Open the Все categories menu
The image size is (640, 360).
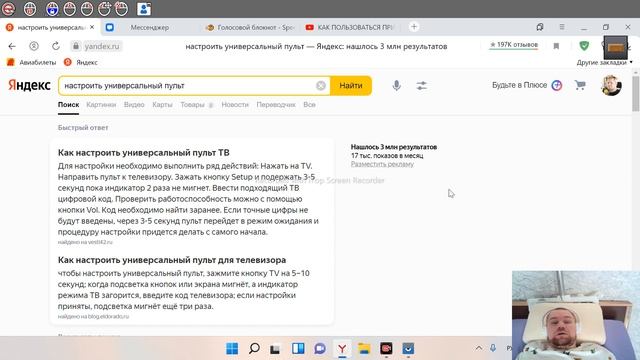(309, 104)
